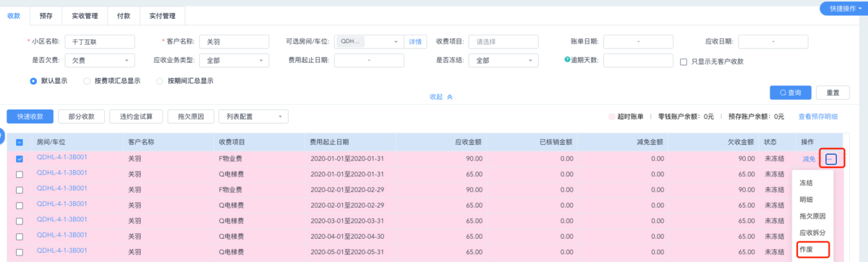Choose 明细 from the row action menu
Viewport: 868px width, 262px height.
tap(806, 200)
